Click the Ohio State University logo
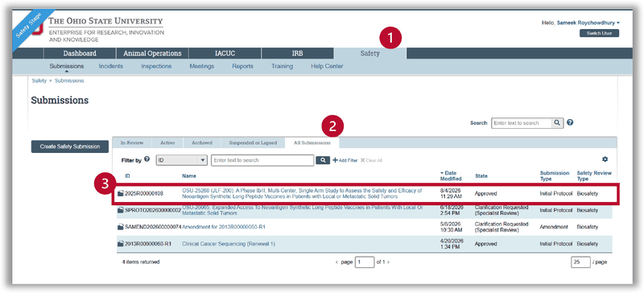Screen dimensions: 644x293 [106, 29]
